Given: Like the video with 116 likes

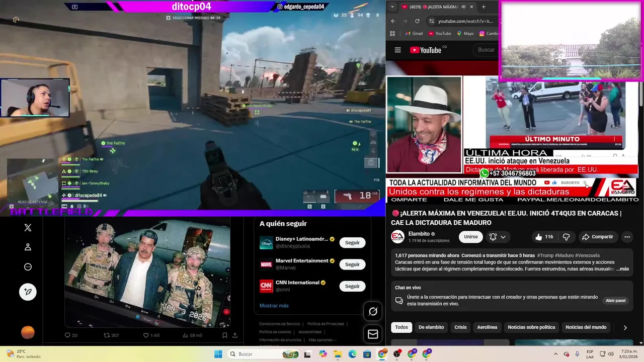Looking at the screenshot, I should (544, 237).
